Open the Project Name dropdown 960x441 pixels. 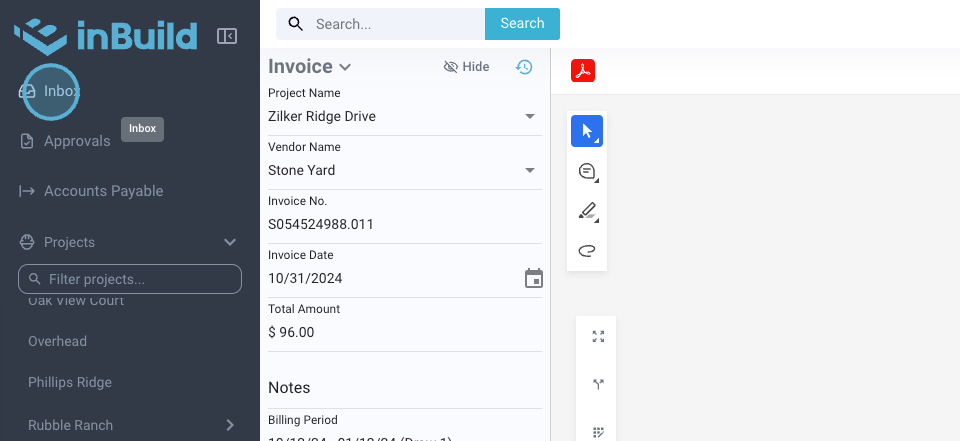click(530, 116)
